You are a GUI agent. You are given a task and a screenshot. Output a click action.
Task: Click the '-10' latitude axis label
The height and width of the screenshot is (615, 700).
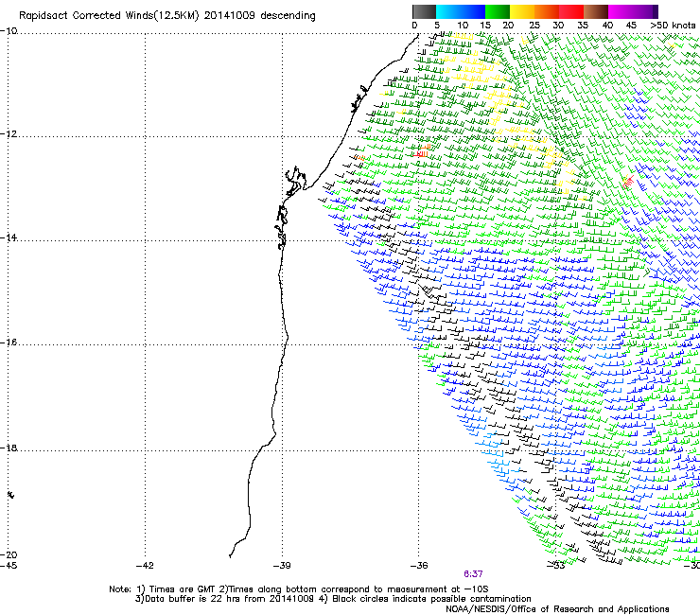click(9, 31)
